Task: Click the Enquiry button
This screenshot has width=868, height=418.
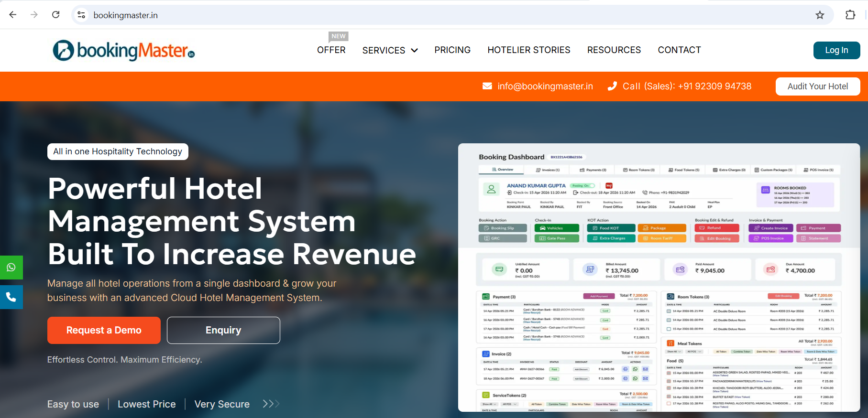Action: coord(223,330)
